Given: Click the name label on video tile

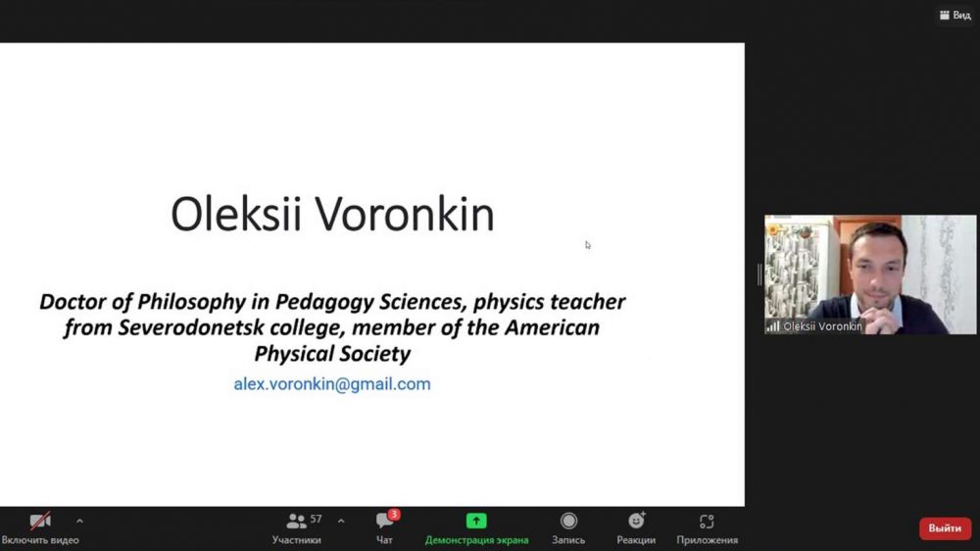Looking at the screenshot, I should pyautogui.click(x=822, y=326).
